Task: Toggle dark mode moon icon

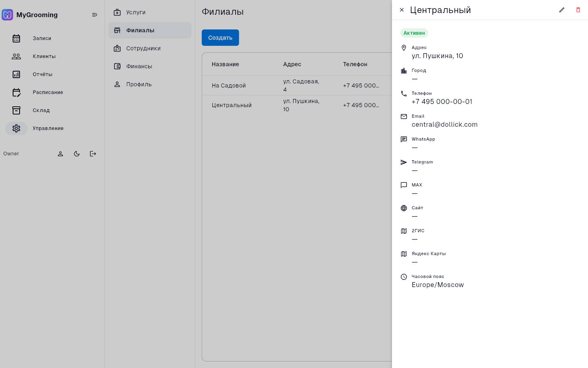Action: coord(77,154)
